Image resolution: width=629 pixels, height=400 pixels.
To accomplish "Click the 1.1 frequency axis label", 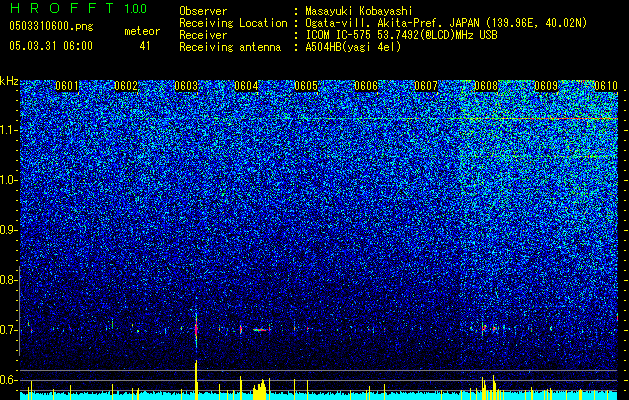I will (x=8, y=130).
